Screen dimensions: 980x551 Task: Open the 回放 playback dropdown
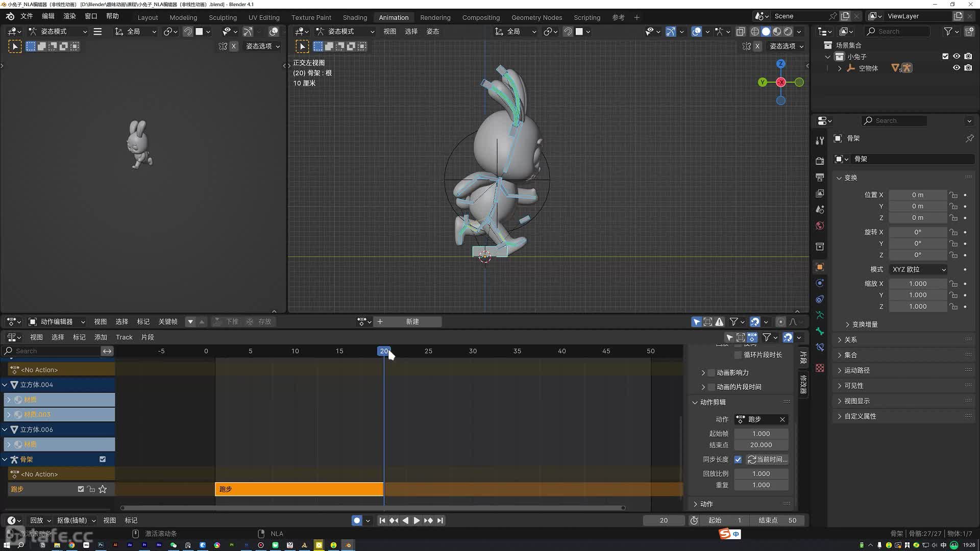pyautogui.click(x=40, y=520)
